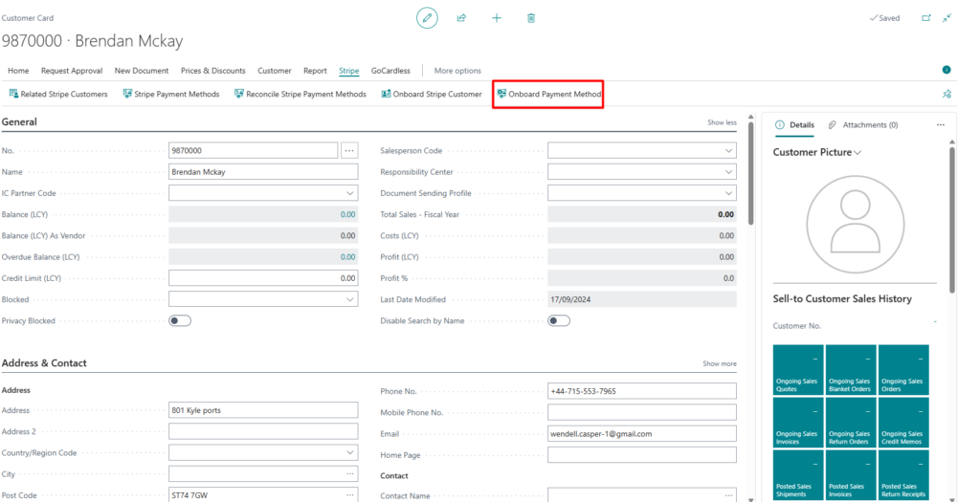This screenshot has height=502, width=980.
Task: Click Overdue Balance (LCY) value link
Action: click(x=347, y=256)
